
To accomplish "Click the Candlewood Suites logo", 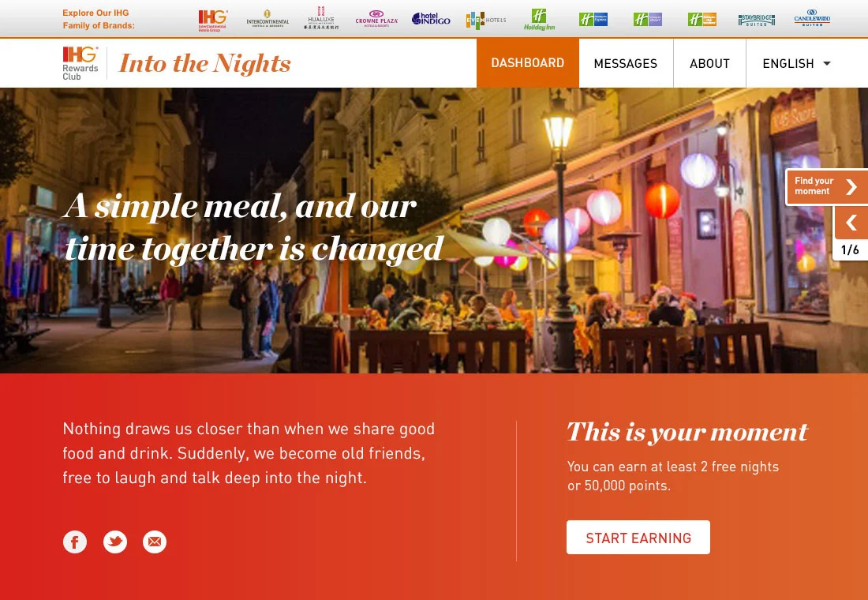I will [812, 18].
